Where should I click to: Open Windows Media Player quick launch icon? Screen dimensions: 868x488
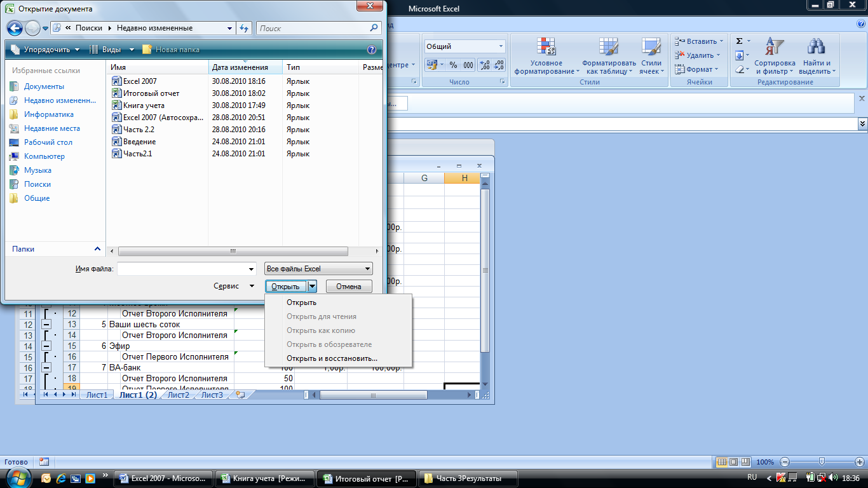(x=90, y=478)
